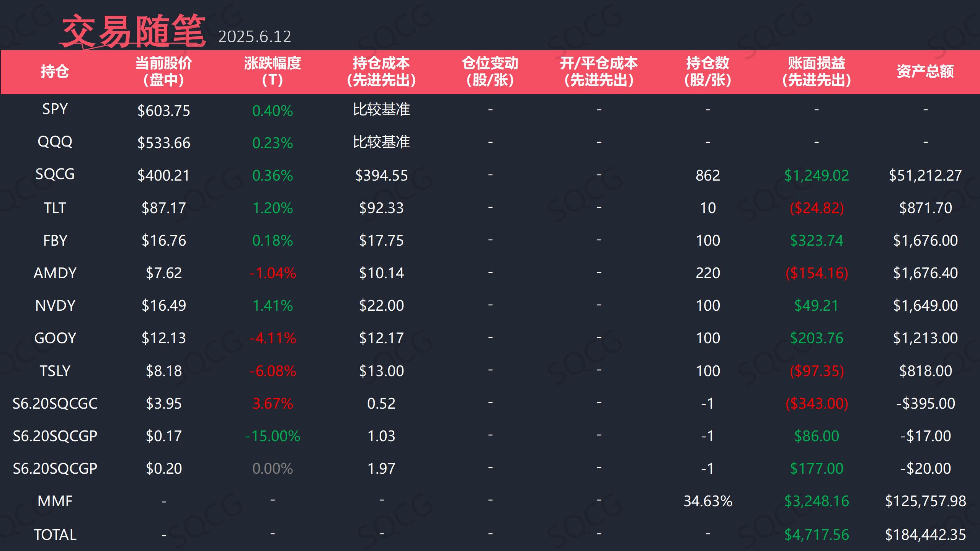
Task: Click the AMDY loss value ($154.16)
Action: coord(816,273)
